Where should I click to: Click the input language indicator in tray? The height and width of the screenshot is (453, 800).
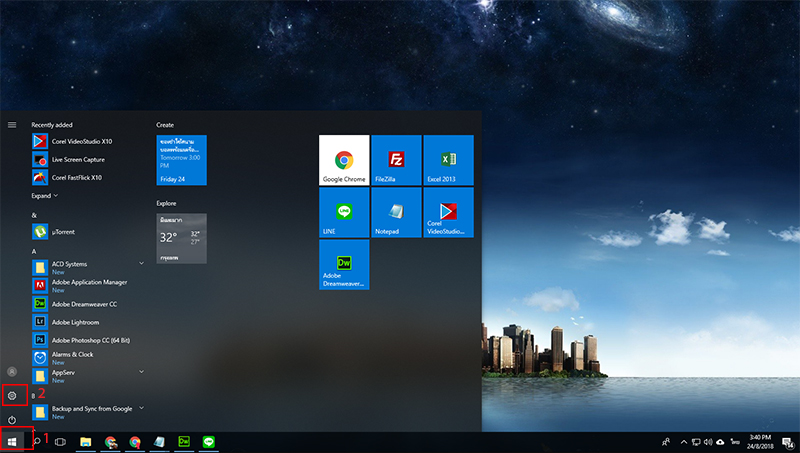click(x=735, y=442)
